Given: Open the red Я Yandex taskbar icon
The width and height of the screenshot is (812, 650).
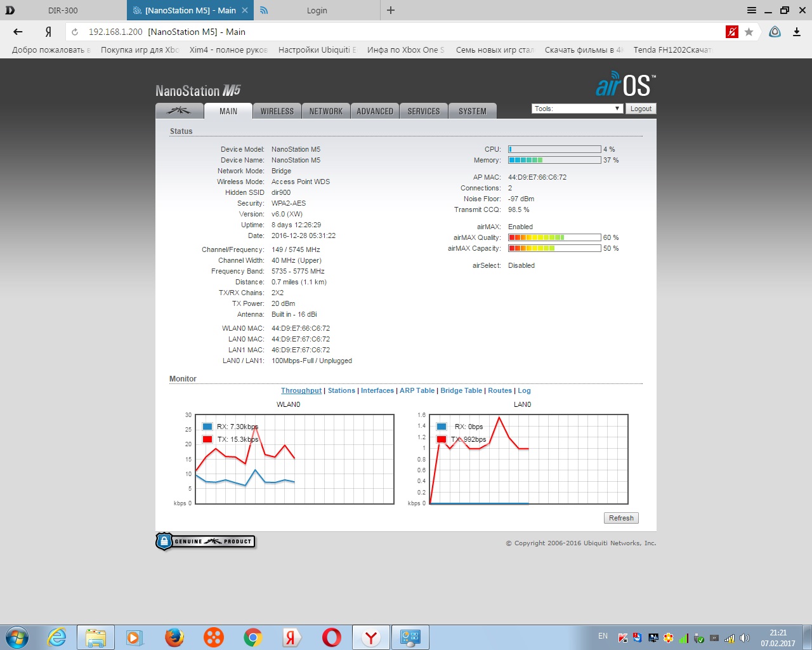Looking at the screenshot, I should tap(292, 637).
